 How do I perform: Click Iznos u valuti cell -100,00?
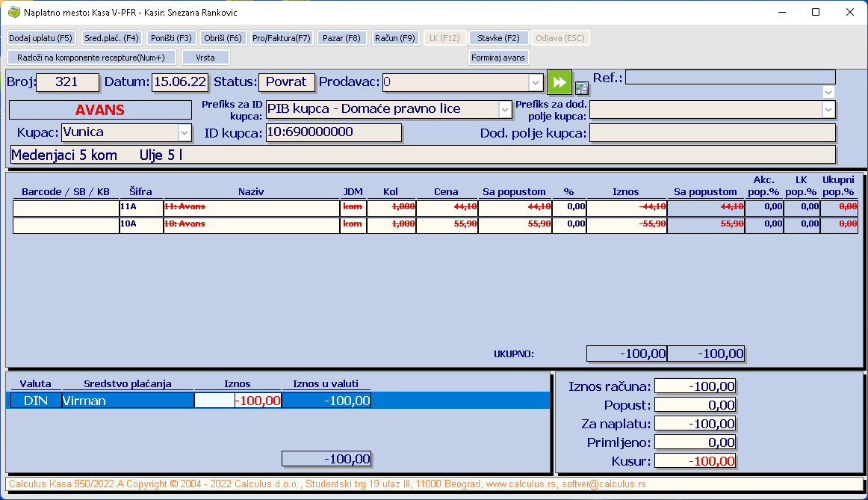pos(326,401)
